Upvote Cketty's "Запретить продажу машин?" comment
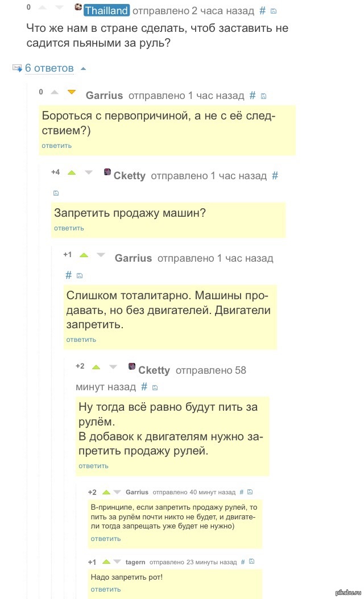 pyautogui.click(x=71, y=172)
